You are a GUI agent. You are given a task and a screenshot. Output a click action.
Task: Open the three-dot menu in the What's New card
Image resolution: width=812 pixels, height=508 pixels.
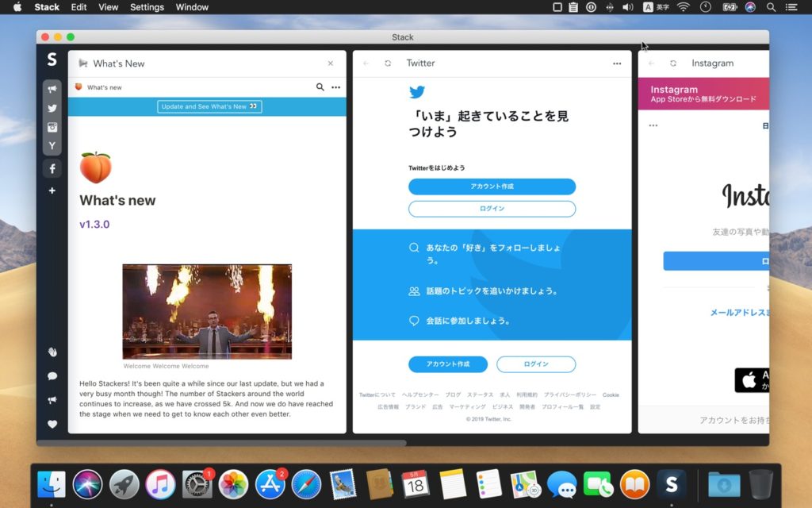pos(335,87)
